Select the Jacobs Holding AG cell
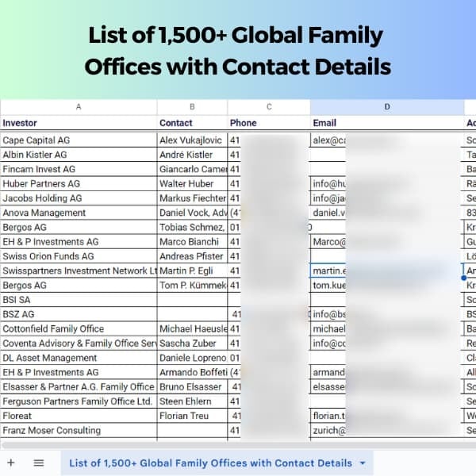476x476 pixels. [x=79, y=198]
